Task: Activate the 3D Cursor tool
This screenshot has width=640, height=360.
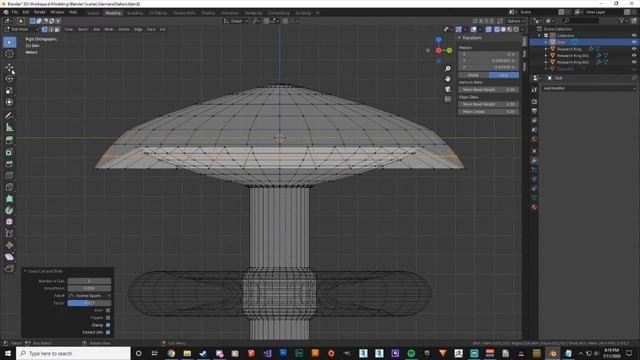Action: tap(9, 53)
